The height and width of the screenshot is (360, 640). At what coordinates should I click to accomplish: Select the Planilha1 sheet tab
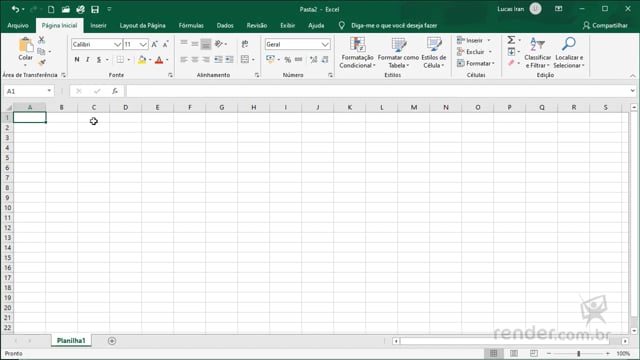[71, 340]
